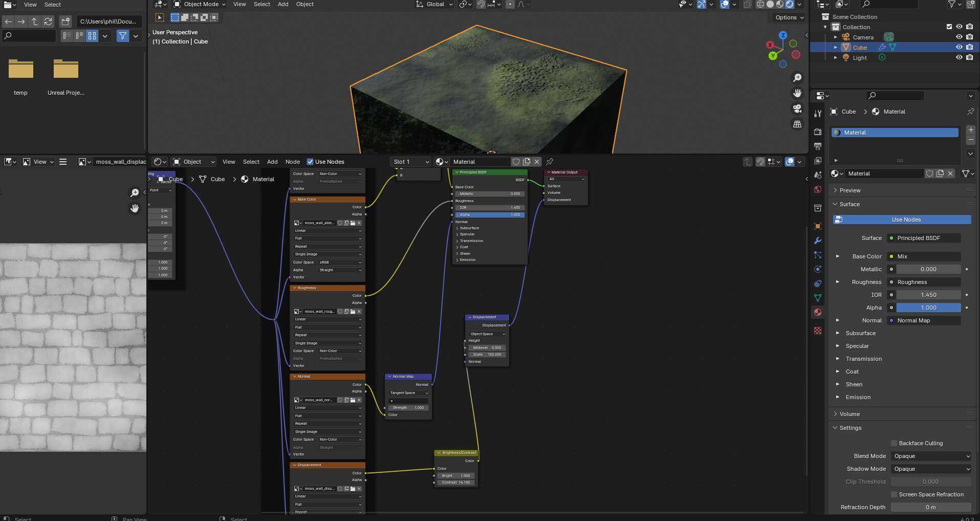Open the Add menu in the 3D viewport
Image resolution: width=980 pixels, height=521 pixels.
[282, 4]
